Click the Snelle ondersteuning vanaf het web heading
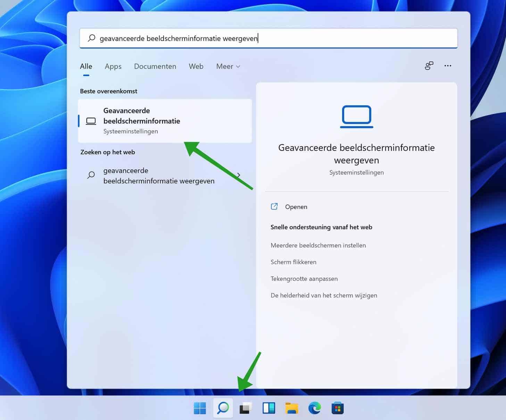Image resolution: width=506 pixels, height=420 pixels. pos(322,227)
